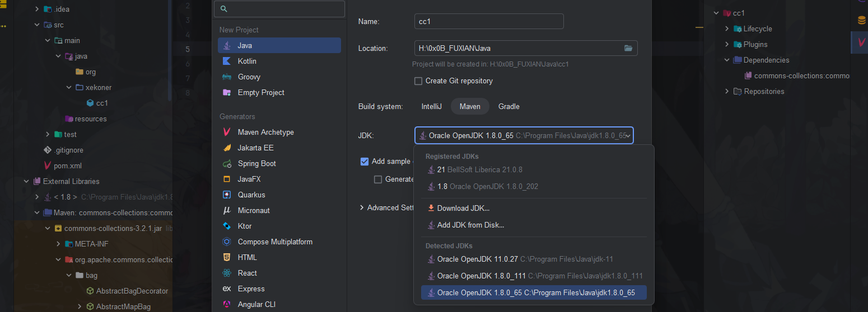Click the Angular CLI icon
This screenshot has height=312, width=868.
(227, 304)
